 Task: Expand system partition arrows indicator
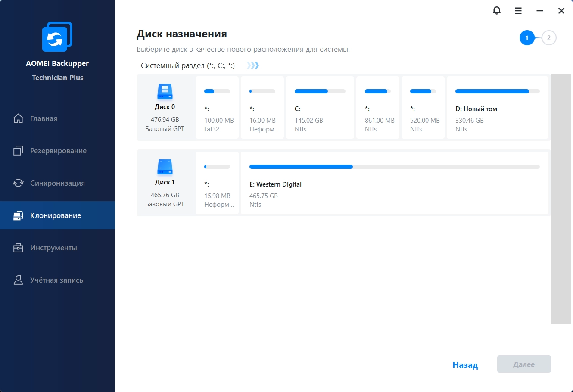point(253,65)
